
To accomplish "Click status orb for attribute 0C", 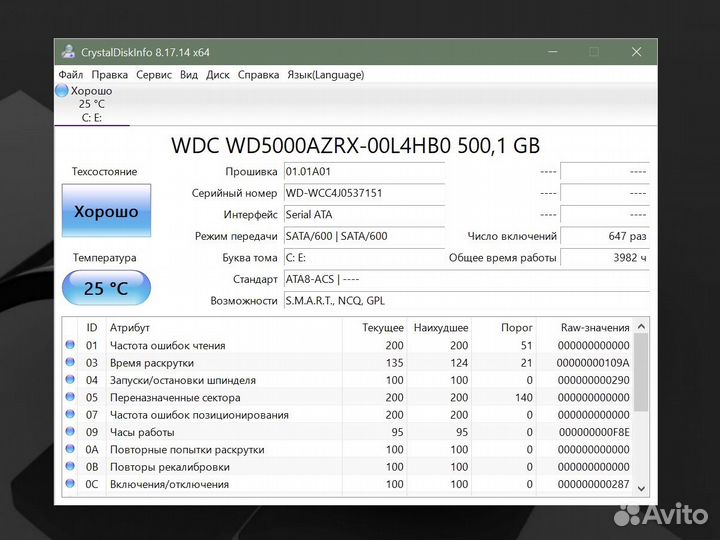I will [x=70, y=483].
